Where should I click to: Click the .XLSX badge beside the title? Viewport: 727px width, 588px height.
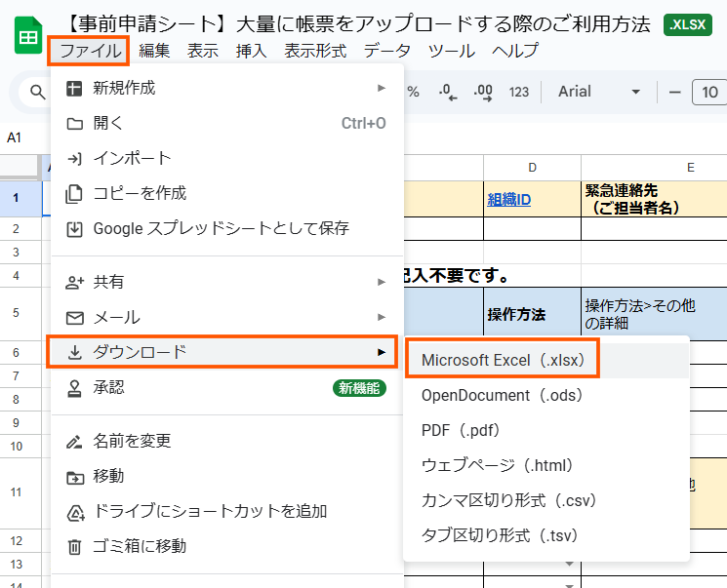pyautogui.click(x=687, y=25)
